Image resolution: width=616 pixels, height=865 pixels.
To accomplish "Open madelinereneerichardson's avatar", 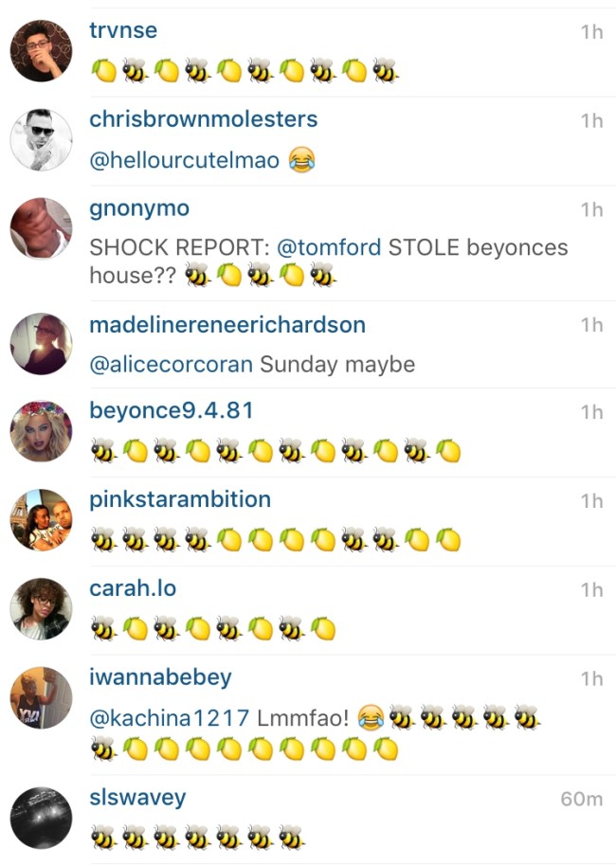I will (41, 344).
